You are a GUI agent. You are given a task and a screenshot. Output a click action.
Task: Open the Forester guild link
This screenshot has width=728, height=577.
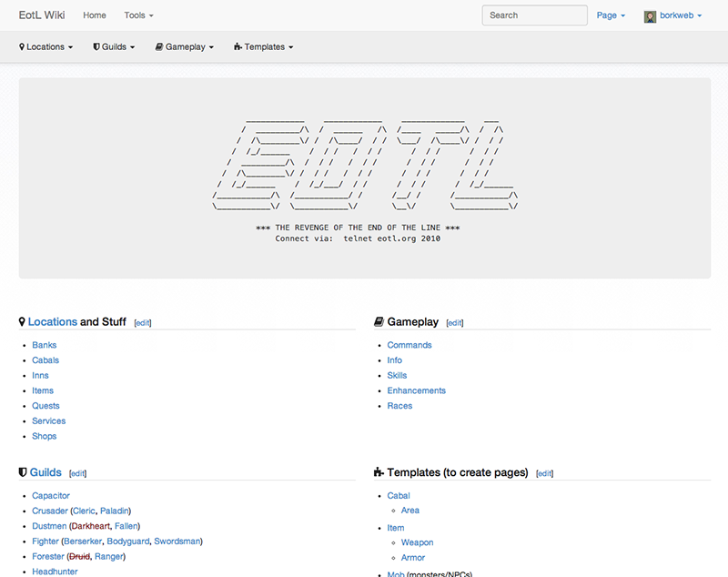[x=48, y=556]
